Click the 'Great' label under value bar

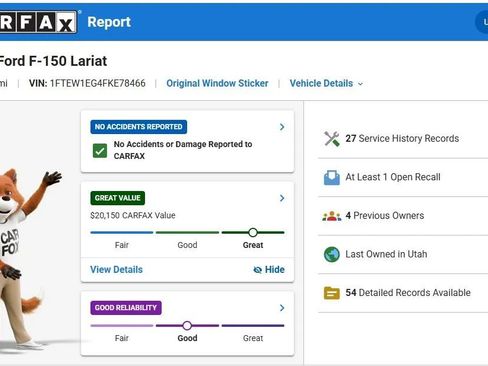click(x=253, y=245)
